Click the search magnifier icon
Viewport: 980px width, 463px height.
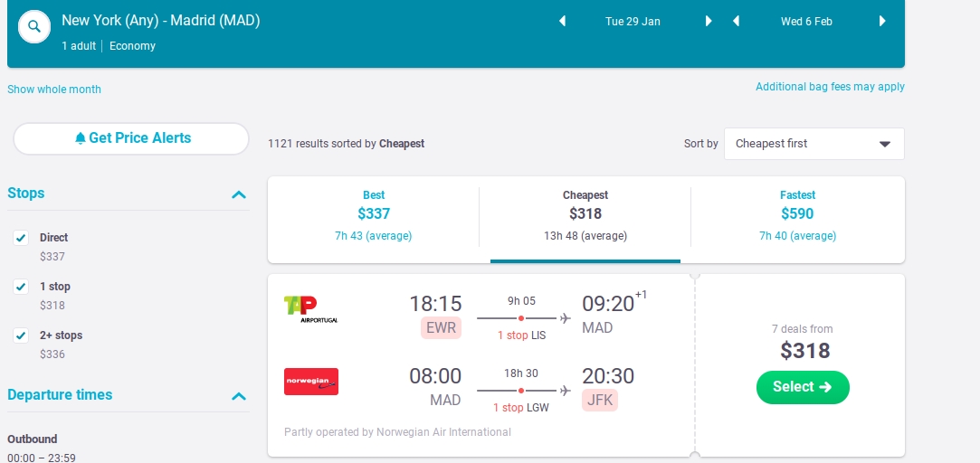(34, 27)
